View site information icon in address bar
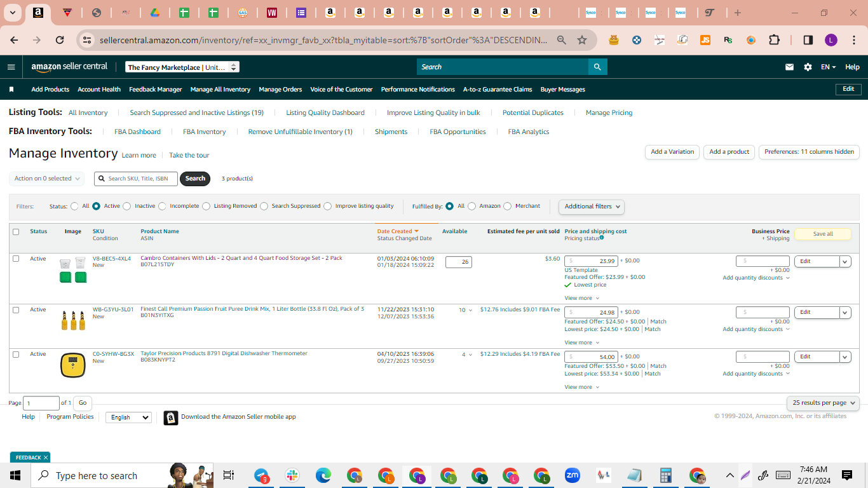Viewport: 868px width, 488px height. pyautogui.click(x=86, y=40)
